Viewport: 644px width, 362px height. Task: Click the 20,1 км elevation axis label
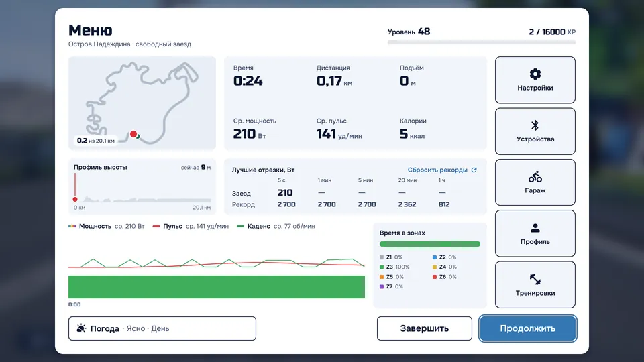[202, 208]
